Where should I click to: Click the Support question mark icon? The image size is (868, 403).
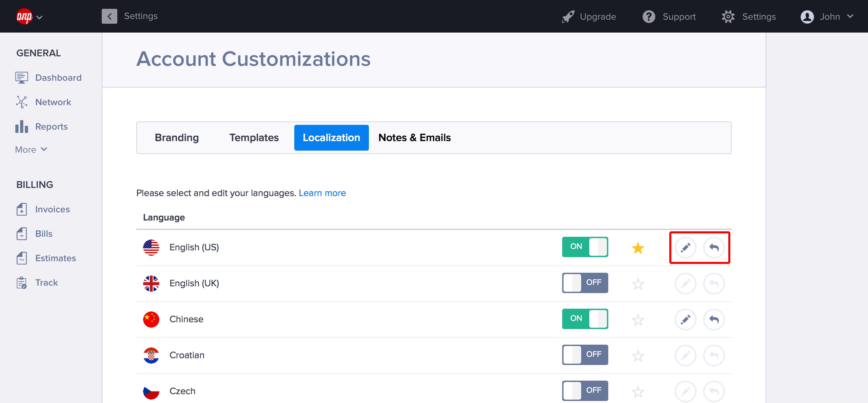pos(649,17)
